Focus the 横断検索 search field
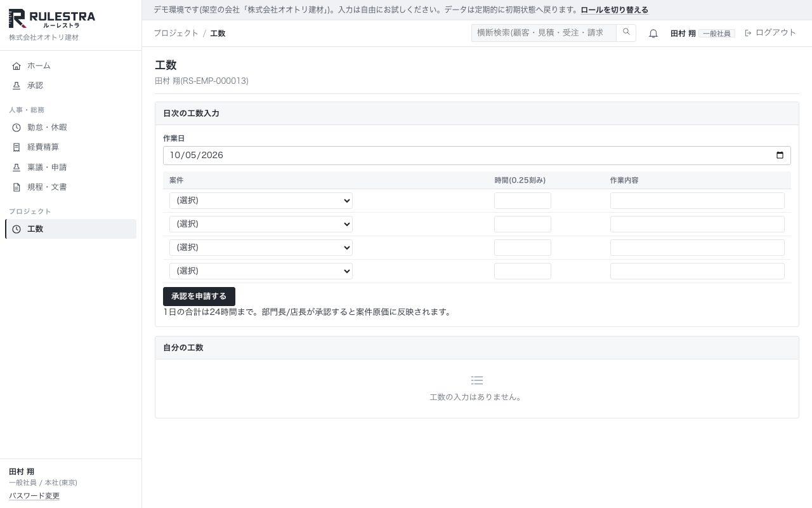 pyautogui.click(x=544, y=33)
